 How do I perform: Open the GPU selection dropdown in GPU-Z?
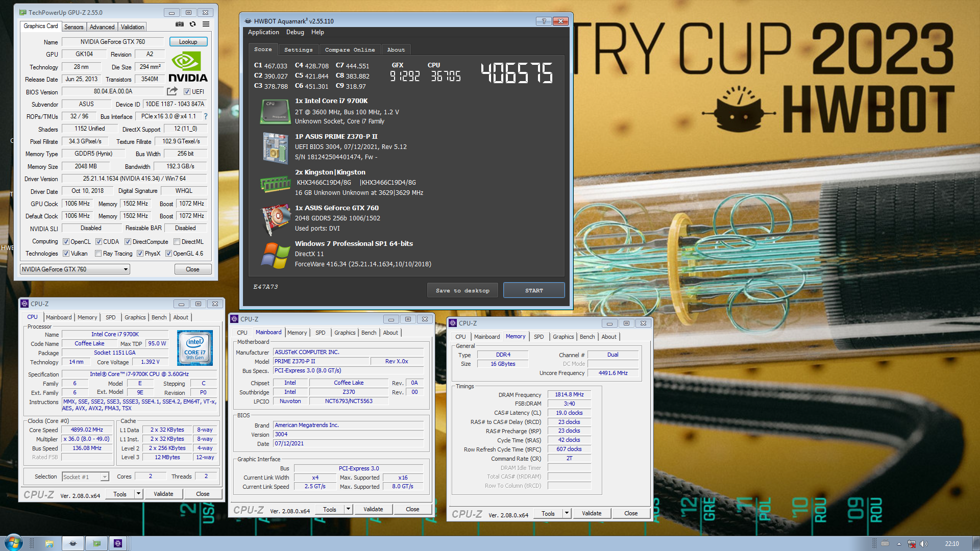[x=75, y=269]
